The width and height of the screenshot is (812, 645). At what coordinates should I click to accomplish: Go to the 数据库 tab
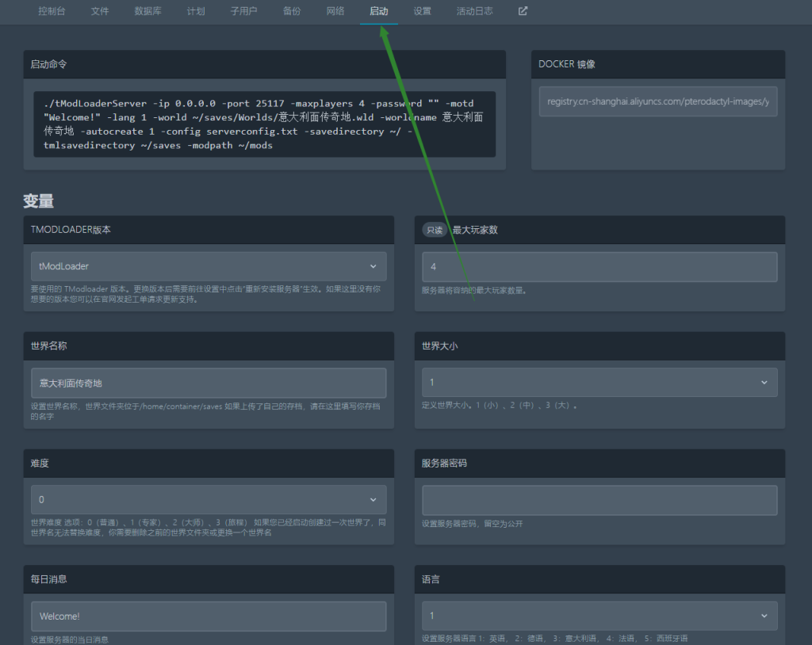(x=147, y=12)
